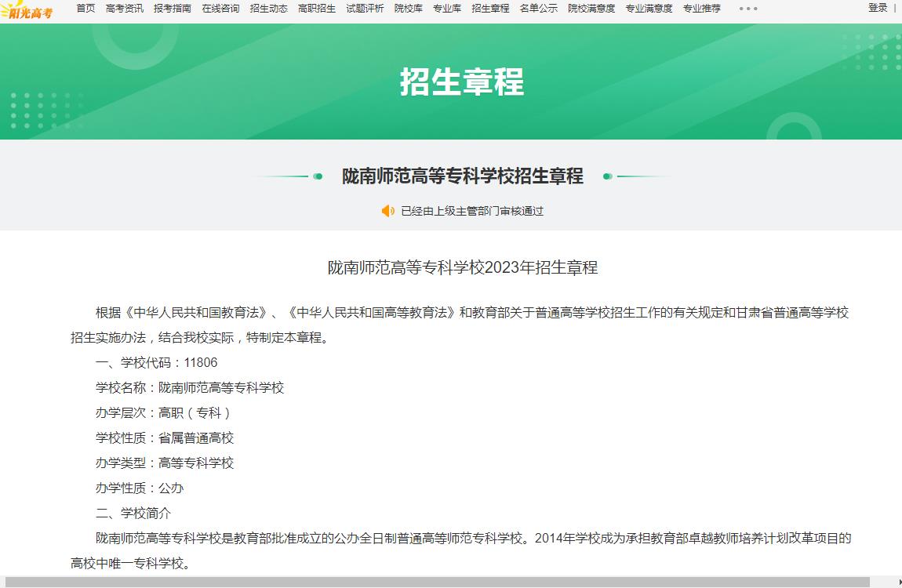Image resolution: width=902 pixels, height=588 pixels.
Task: Select 招生动态 in top menu
Action: (269, 9)
